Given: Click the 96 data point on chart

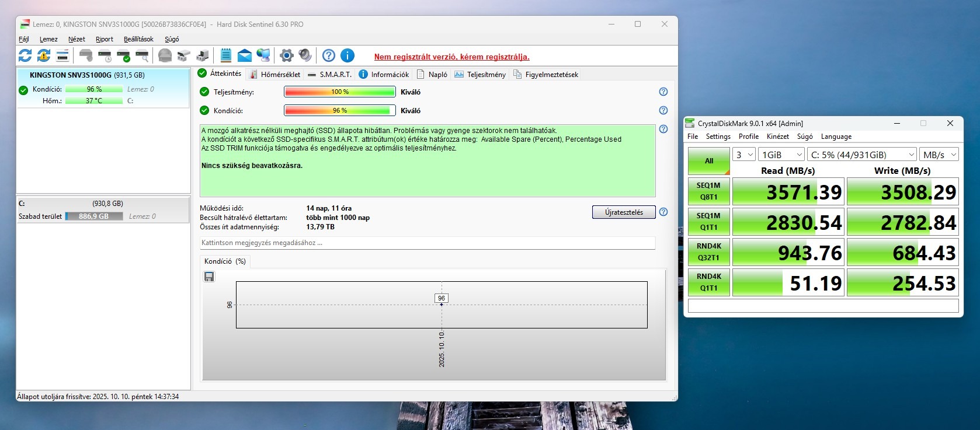Looking at the screenshot, I should click(x=442, y=305).
